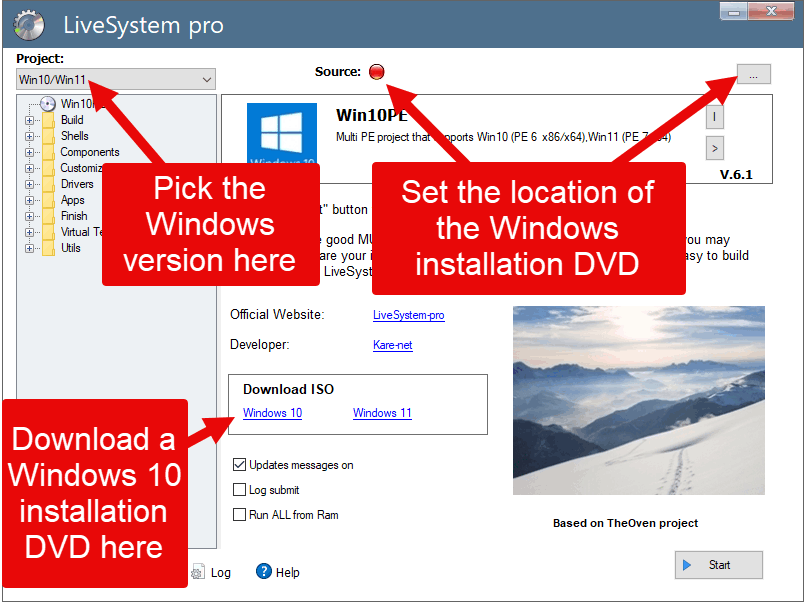This screenshot has width=804, height=602.
Task: Select the Shells folder icon
Action: (49, 136)
